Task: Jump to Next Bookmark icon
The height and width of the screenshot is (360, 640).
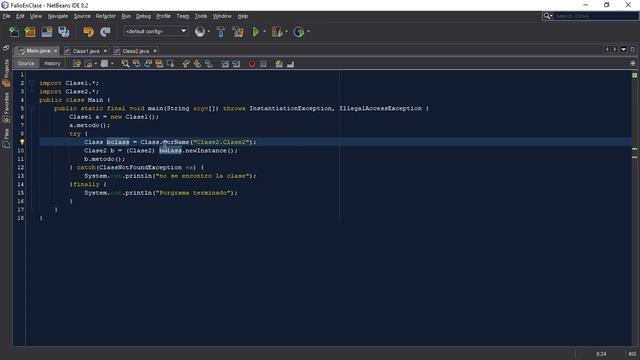Action: tap(197, 64)
